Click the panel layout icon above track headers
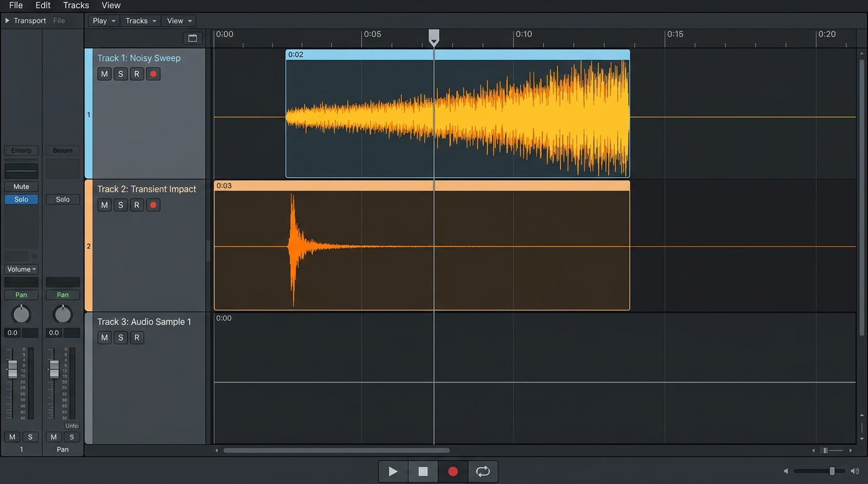This screenshot has width=868, height=484. coord(192,38)
